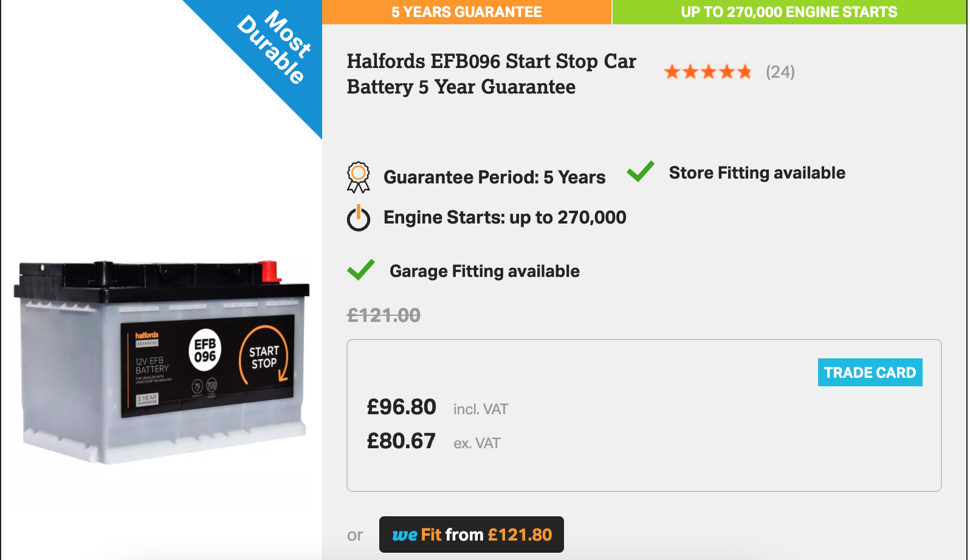Click the crossed-out £121.00 price

point(384,315)
